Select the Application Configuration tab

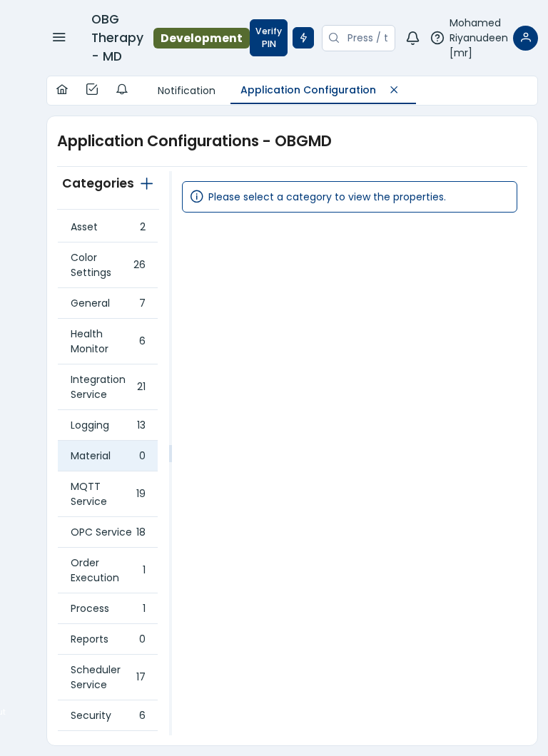coord(308,90)
